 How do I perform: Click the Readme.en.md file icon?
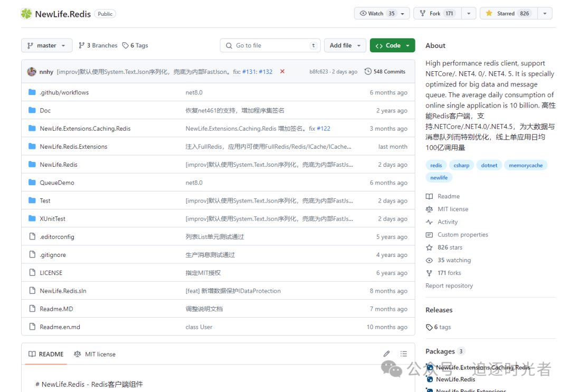(x=32, y=327)
